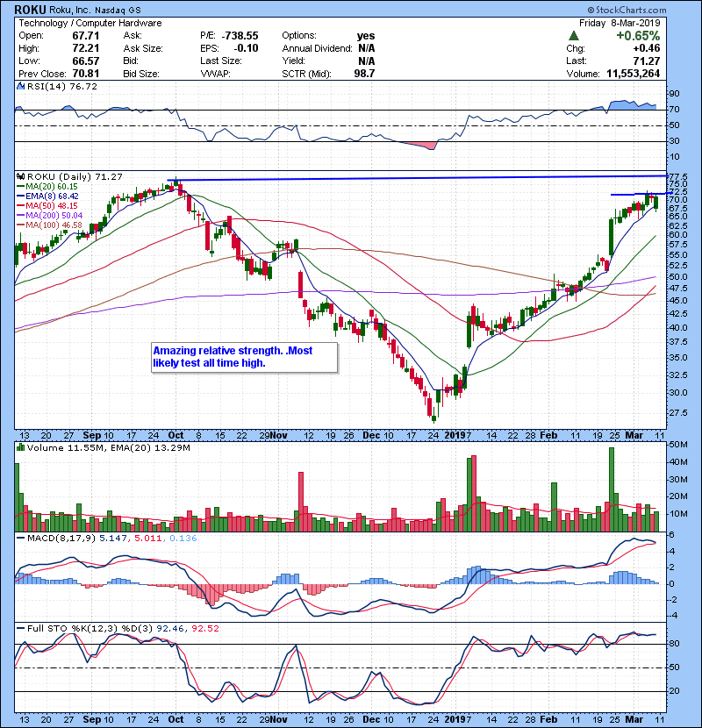The height and width of the screenshot is (728, 702).
Task: Click the Annual Dividend N/A value
Action: click(x=366, y=48)
